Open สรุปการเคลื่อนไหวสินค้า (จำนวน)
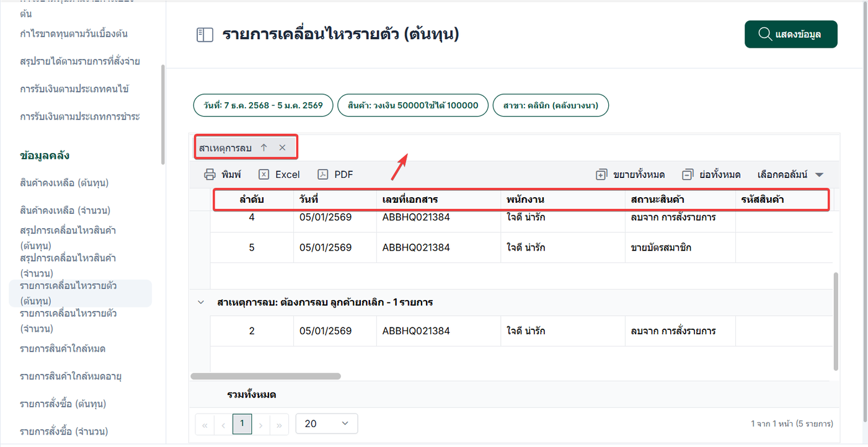The width and height of the screenshot is (868, 447). [x=68, y=265]
